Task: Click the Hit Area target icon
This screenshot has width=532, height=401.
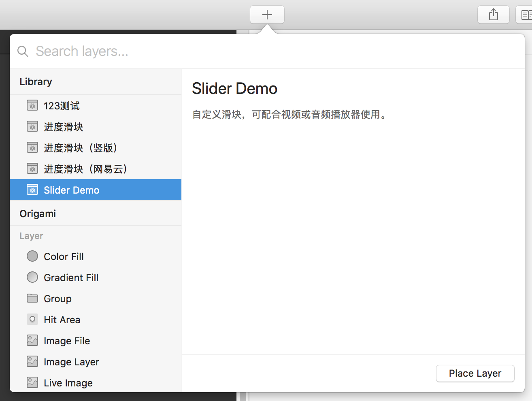Action: 32,320
